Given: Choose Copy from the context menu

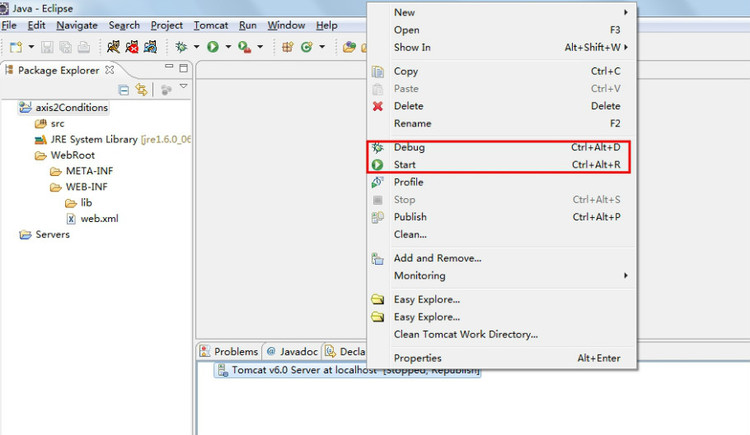Looking at the screenshot, I should [x=501, y=71].
